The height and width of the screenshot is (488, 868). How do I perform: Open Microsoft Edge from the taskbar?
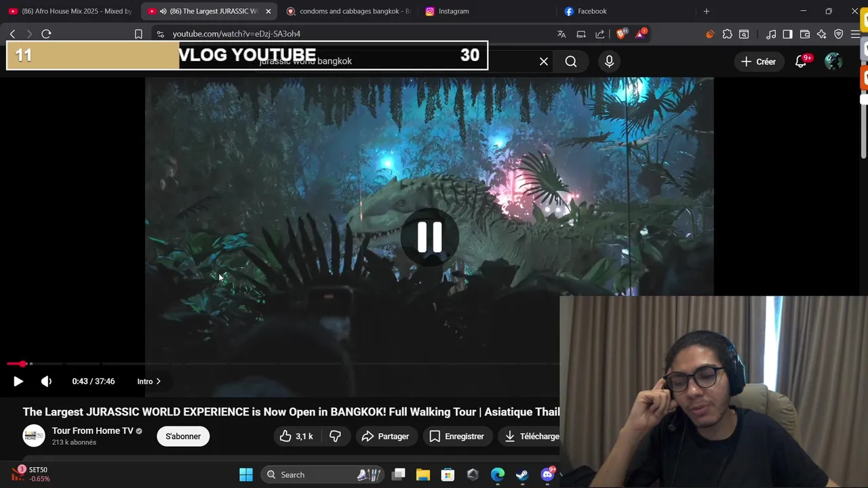[x=498, y=474]
